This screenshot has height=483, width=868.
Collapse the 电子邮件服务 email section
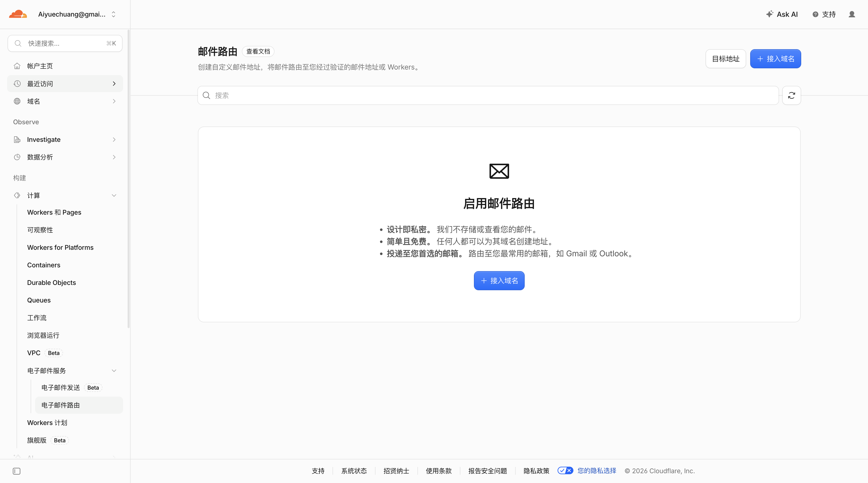(114, 371)
